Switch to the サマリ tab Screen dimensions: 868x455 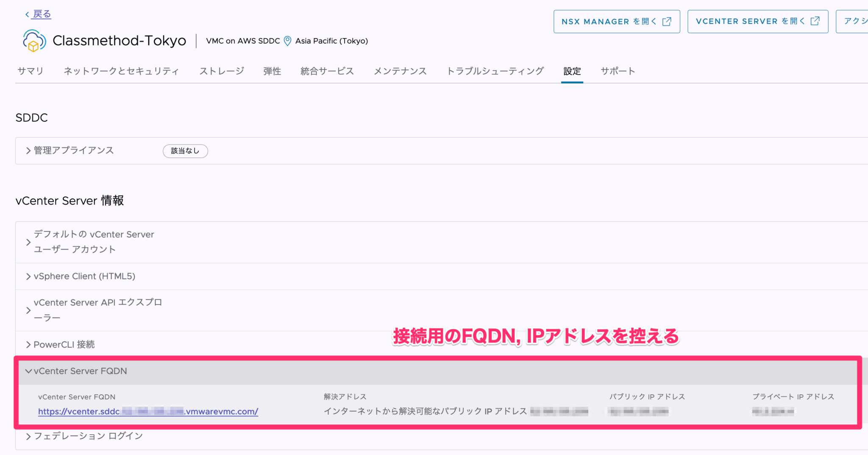coord(30,71)
